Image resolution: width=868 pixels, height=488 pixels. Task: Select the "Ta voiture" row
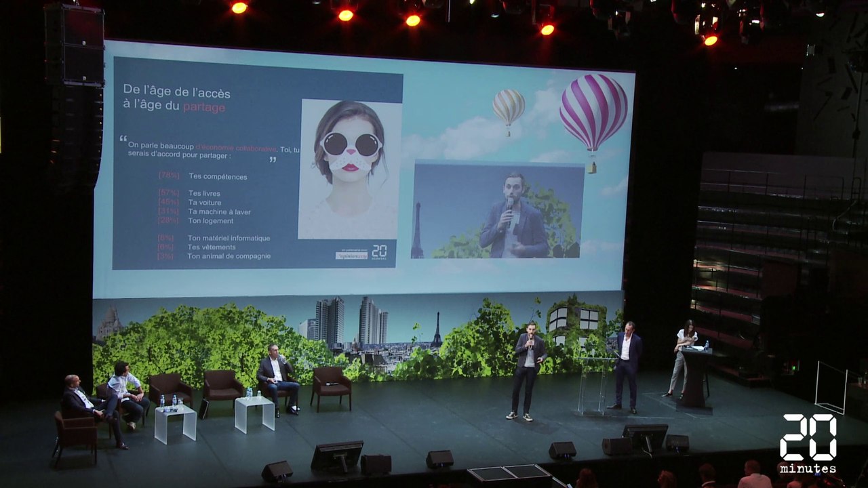tap(189, 203)
